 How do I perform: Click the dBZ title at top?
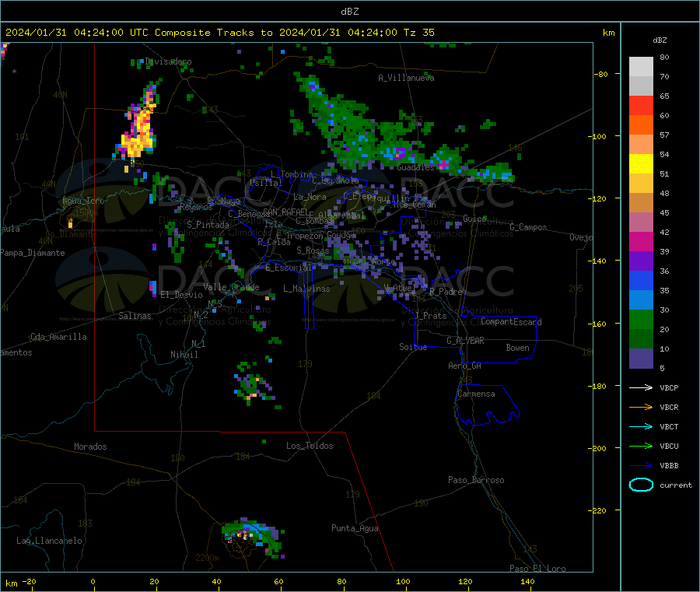tap(349, 12)
